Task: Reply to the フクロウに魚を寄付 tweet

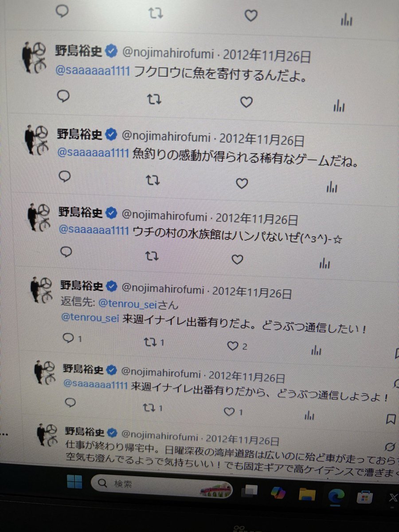Action: [x=64, y=96]
